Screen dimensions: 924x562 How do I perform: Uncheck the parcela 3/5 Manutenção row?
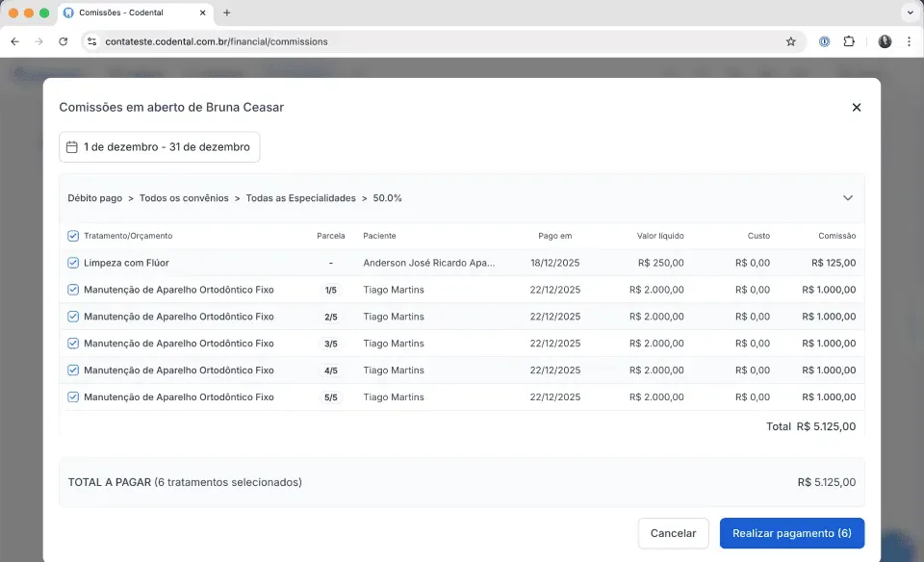pos(73,344)
